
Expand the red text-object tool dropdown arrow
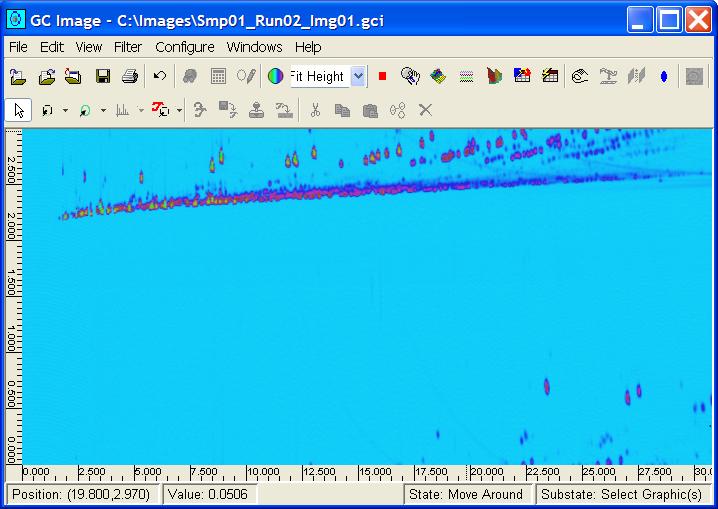[179, 110]
